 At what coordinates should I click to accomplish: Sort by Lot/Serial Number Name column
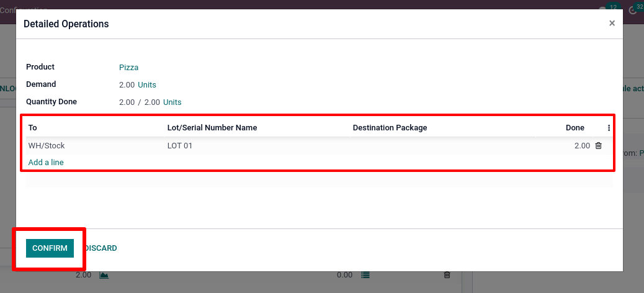tap(212, 128)
